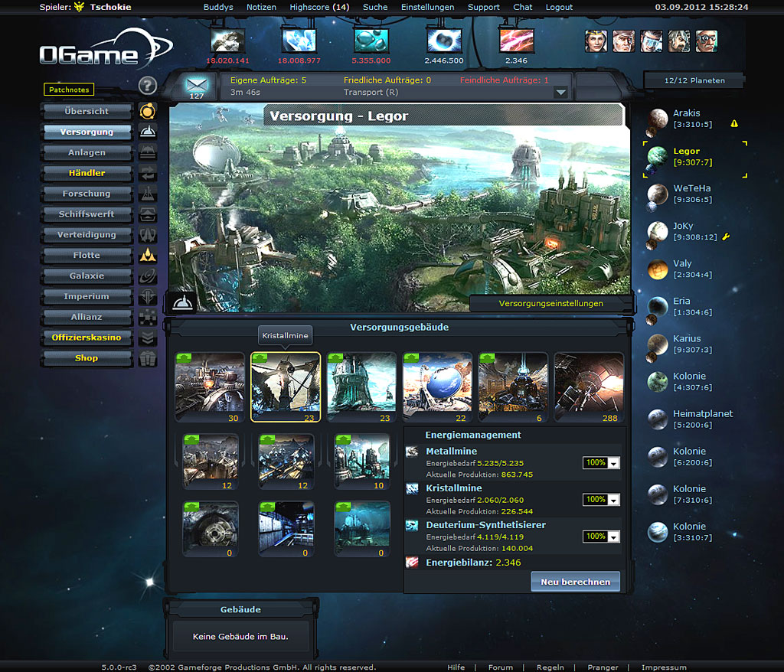Click the Neu berechnen button
The image size is (784, 672).
[576, 582]
